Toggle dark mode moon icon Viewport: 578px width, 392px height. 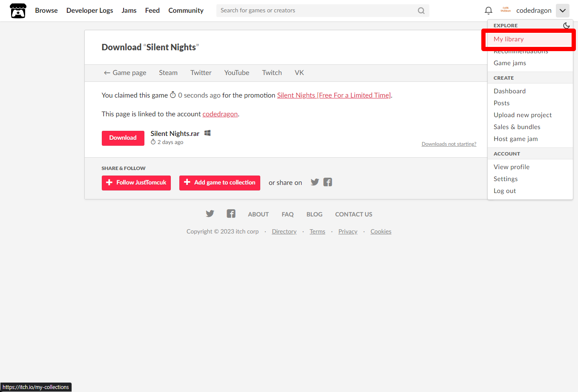coord(566,26)
